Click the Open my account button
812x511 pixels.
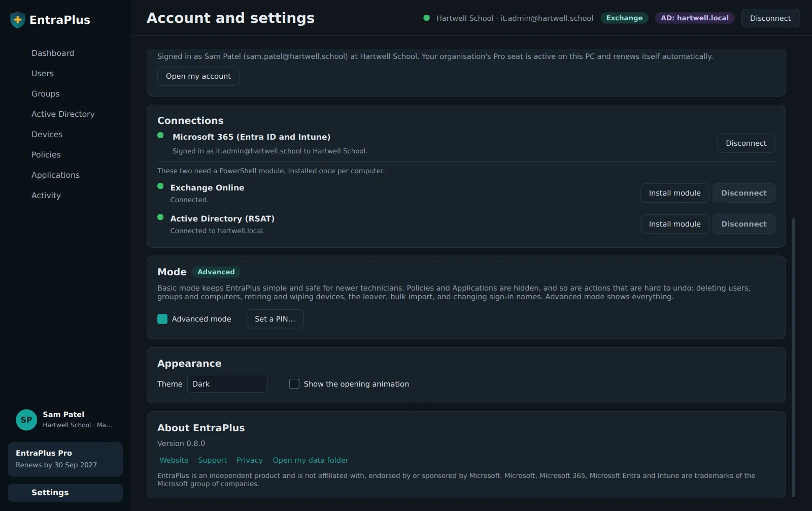click(x=198, y=76)
